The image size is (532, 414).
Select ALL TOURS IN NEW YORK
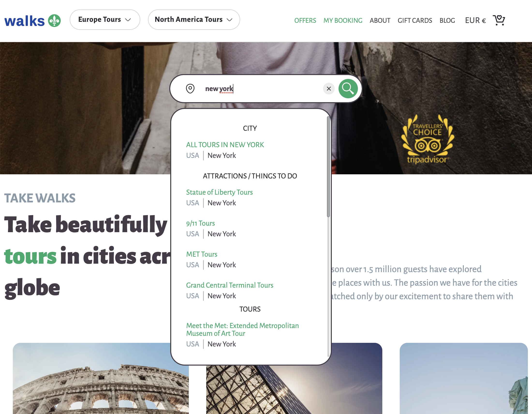click(x=225, y=145)
